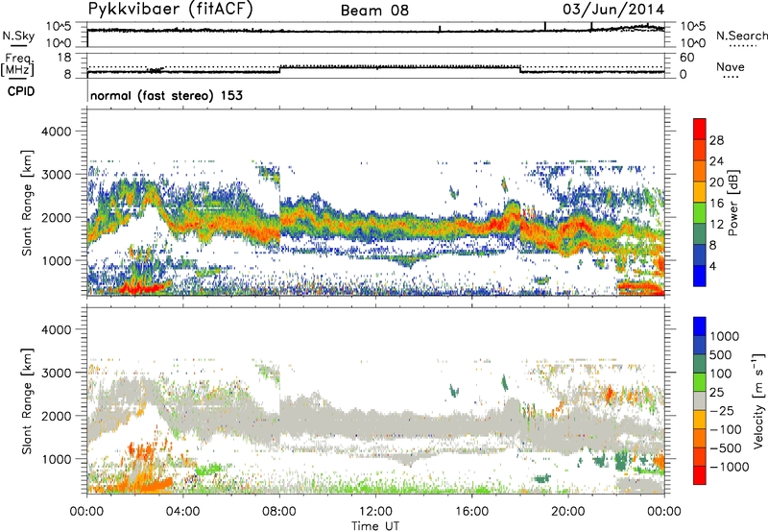Screen dimensions: 768x532
Task: Click the '1000' tick in velocity panel
Action: pyautogui.click(x=56, y=459)
